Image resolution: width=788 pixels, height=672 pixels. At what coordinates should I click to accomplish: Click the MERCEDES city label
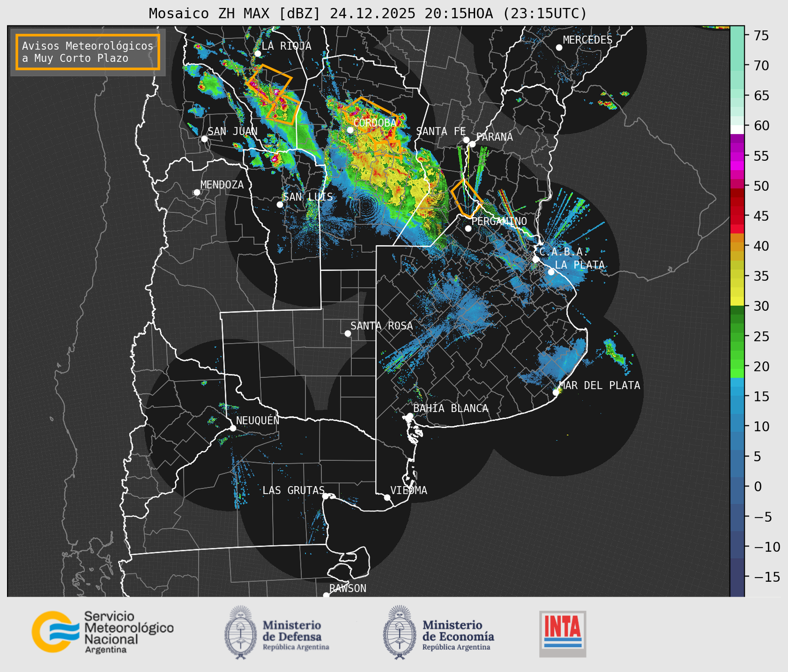click(588, 40)
